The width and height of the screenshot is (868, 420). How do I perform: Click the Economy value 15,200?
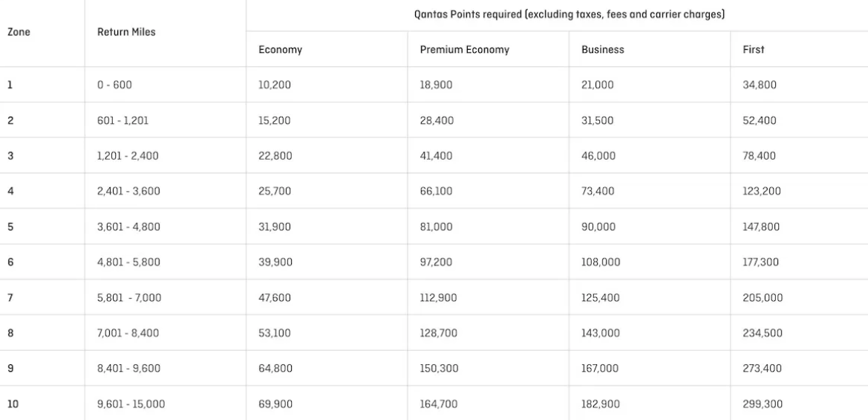275,120
